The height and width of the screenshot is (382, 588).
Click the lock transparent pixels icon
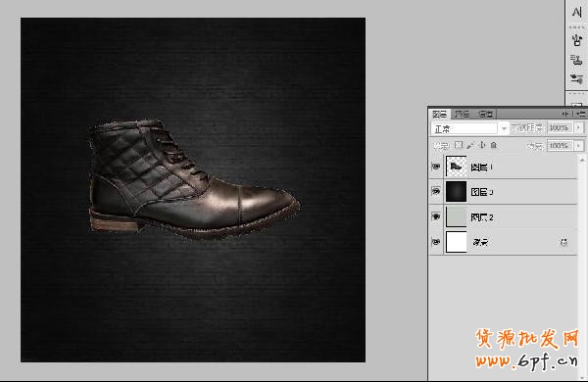459,145
